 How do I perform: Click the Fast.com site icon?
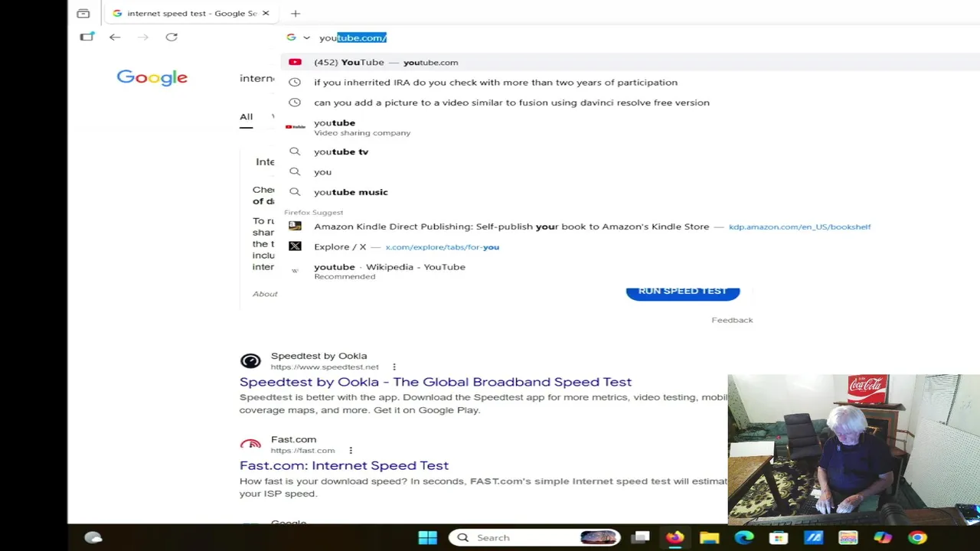pyautogui.click(x=250, y=445)
